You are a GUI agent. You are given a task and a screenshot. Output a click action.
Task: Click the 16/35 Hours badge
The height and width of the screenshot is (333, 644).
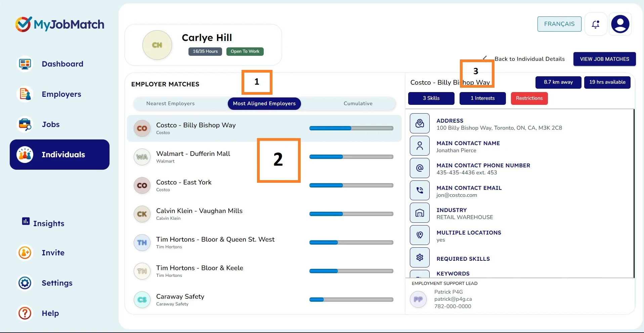coord(205,51)
